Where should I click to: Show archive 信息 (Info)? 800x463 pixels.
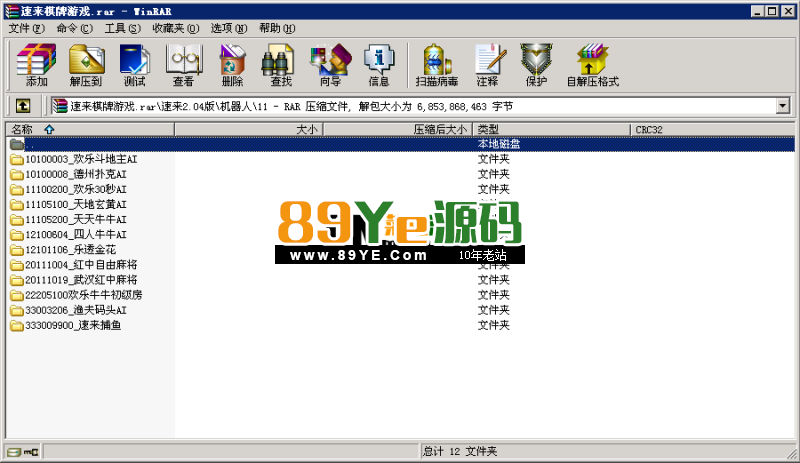(x=379, y=65)
